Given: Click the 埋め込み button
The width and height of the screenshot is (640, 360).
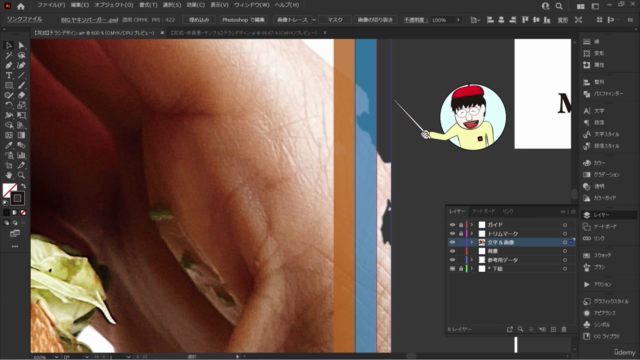Looking at the screenshot, I should coord(199,20).
